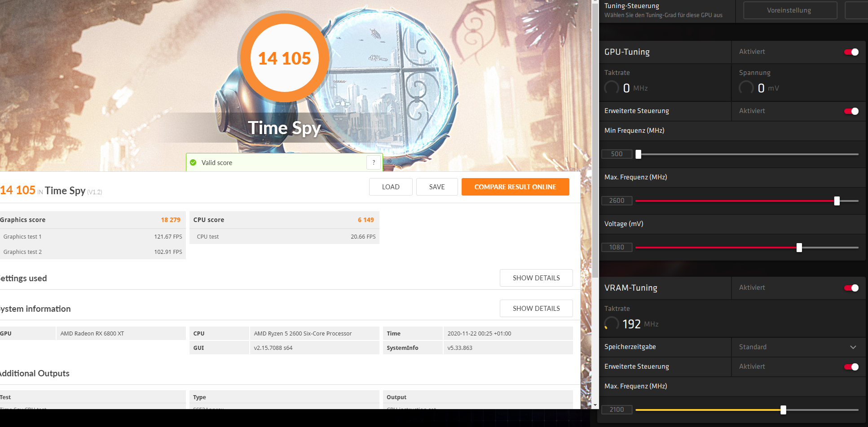868x427 pixels.
Task: Click the CPU test label
Action: click(x=208, y=237)
